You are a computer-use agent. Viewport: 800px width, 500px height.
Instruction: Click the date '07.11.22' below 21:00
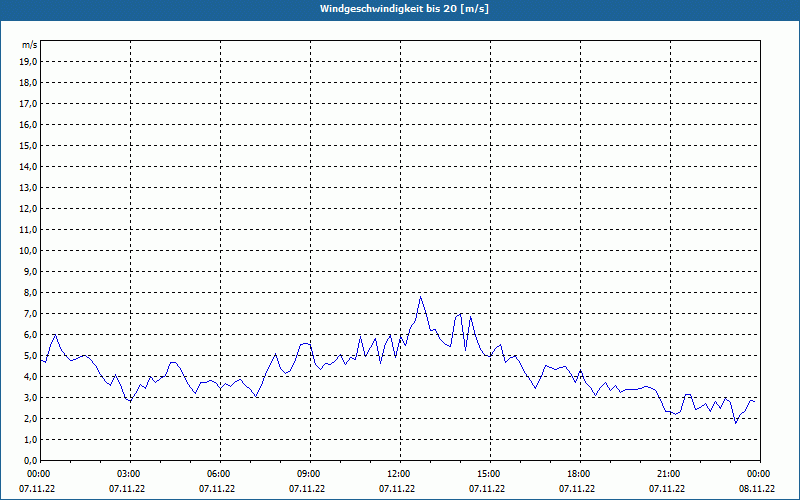click(x=667, y=489)
